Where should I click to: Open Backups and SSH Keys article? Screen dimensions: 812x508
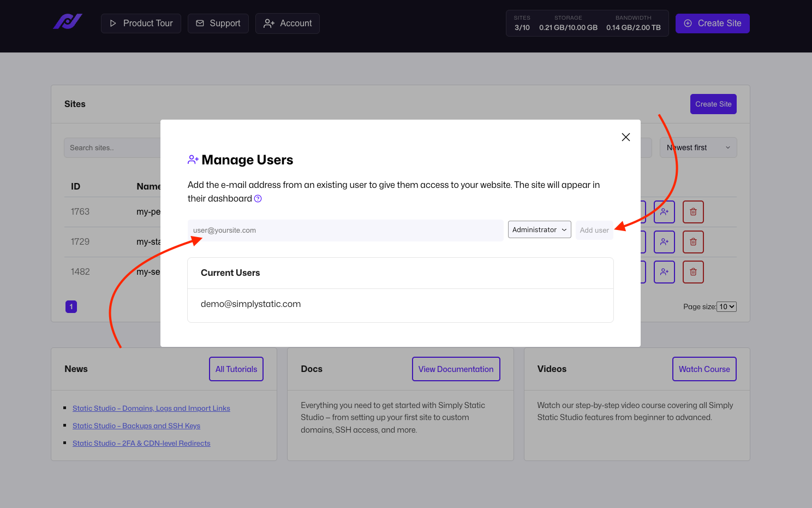(136, 426)
